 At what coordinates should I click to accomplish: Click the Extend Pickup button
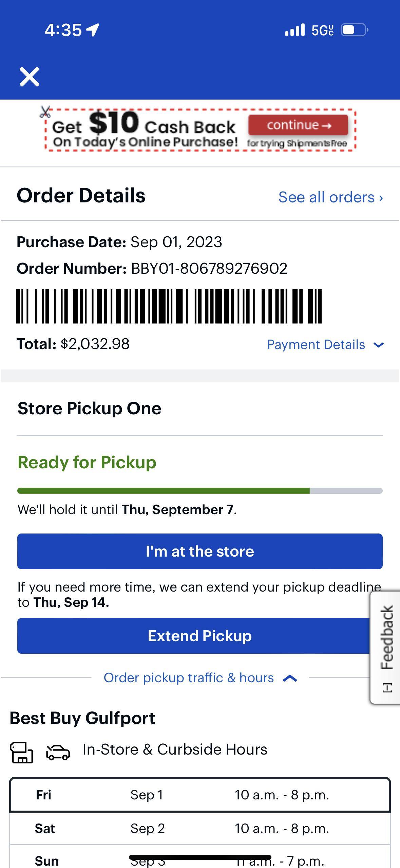pos(200,636)
